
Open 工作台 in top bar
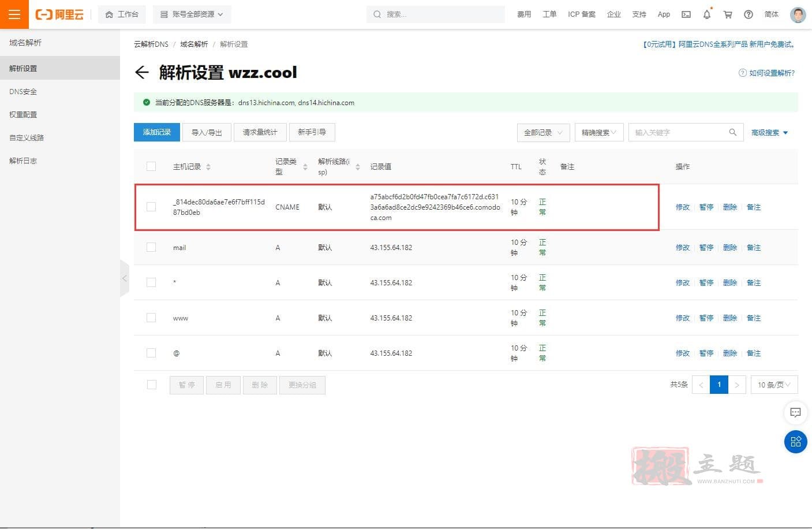click(x=122, y=14)
